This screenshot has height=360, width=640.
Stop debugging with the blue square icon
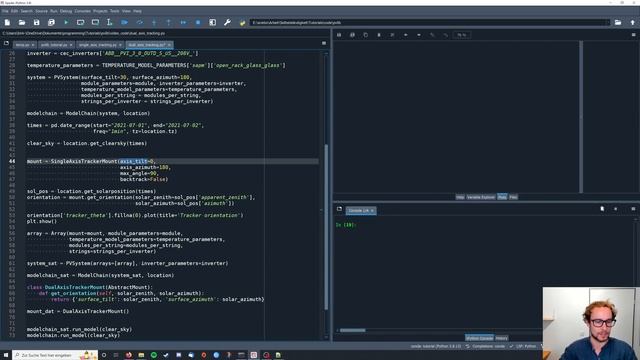tap(198, 22)
